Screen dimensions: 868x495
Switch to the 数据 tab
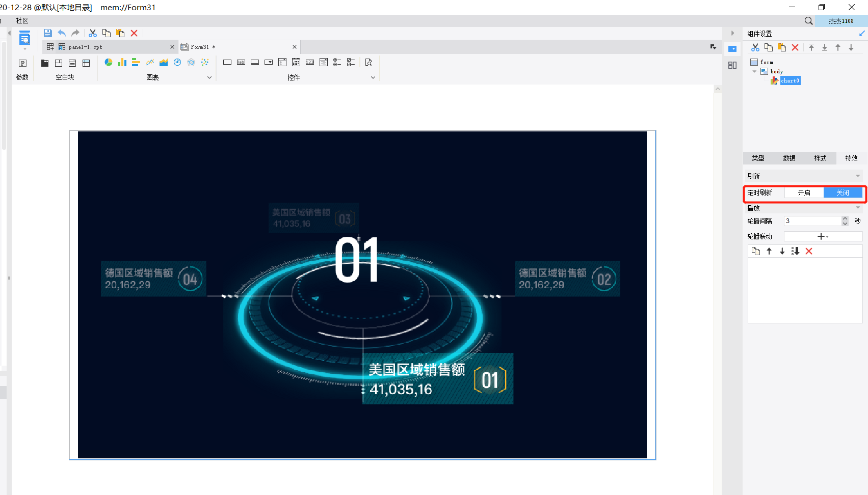[x=790, y=158]
